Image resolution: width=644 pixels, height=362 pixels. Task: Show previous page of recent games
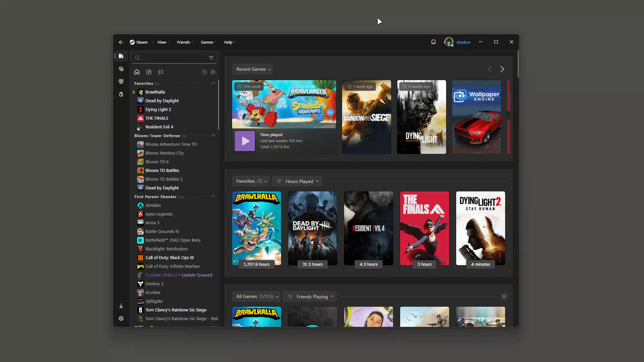click(490, 69)
